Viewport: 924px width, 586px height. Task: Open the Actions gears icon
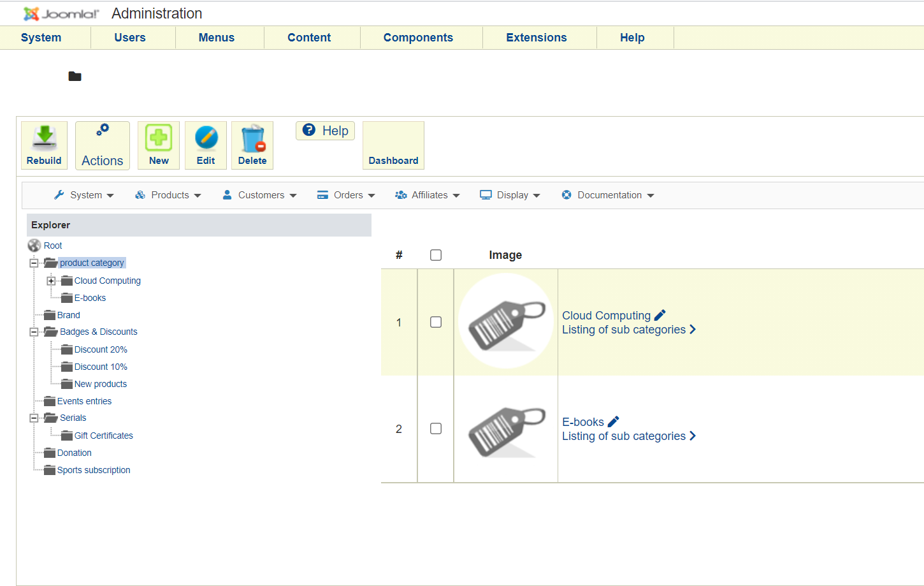[103, 131]
